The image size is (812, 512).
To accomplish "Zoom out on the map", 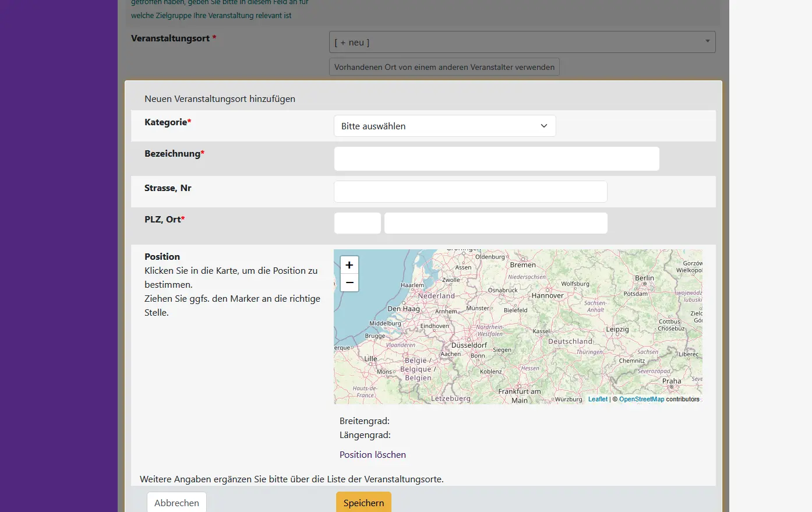I will coord(349,283).
